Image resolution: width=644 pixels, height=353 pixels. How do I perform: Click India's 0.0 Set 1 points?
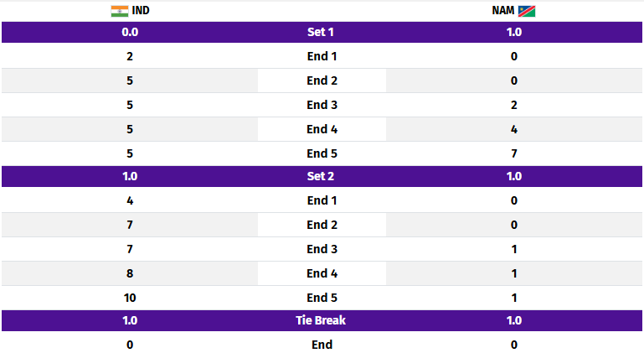[130, 32]
